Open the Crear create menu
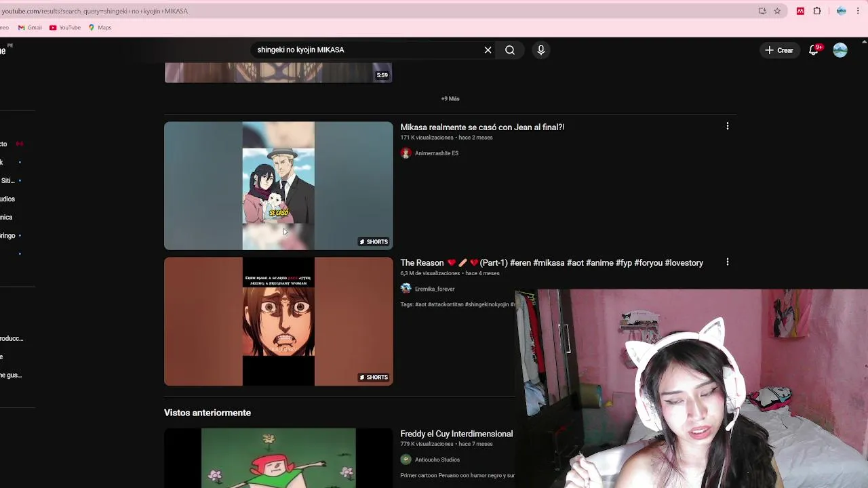The width and height of the screenshot is (868, 488). pos(779,50)
